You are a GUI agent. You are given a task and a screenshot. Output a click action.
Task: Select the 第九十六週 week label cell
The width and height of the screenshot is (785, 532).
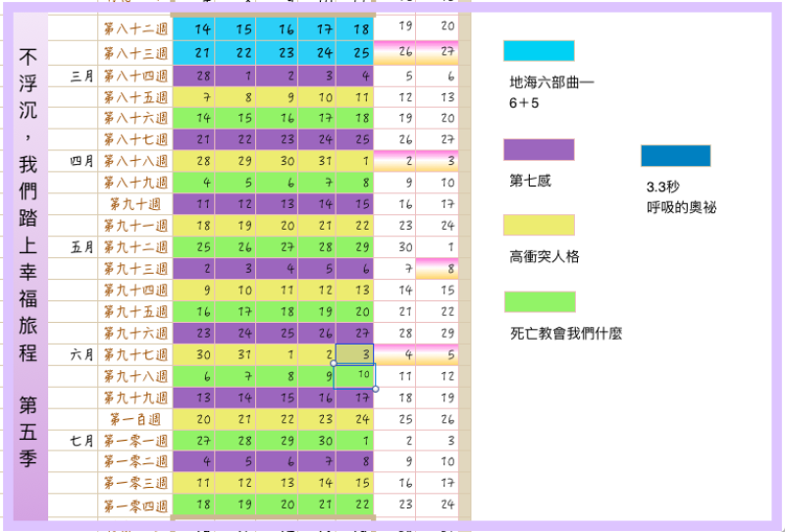click(135, 333)
